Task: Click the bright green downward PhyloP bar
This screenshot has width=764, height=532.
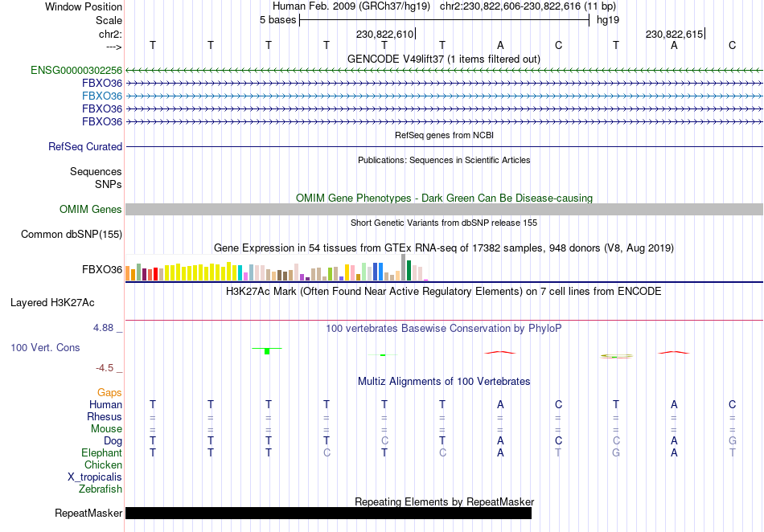Action: 267,351
